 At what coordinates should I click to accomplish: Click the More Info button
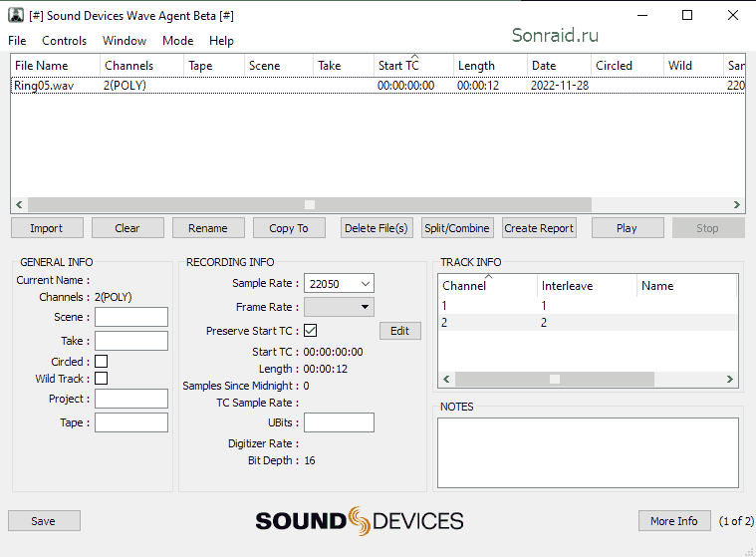674,521
